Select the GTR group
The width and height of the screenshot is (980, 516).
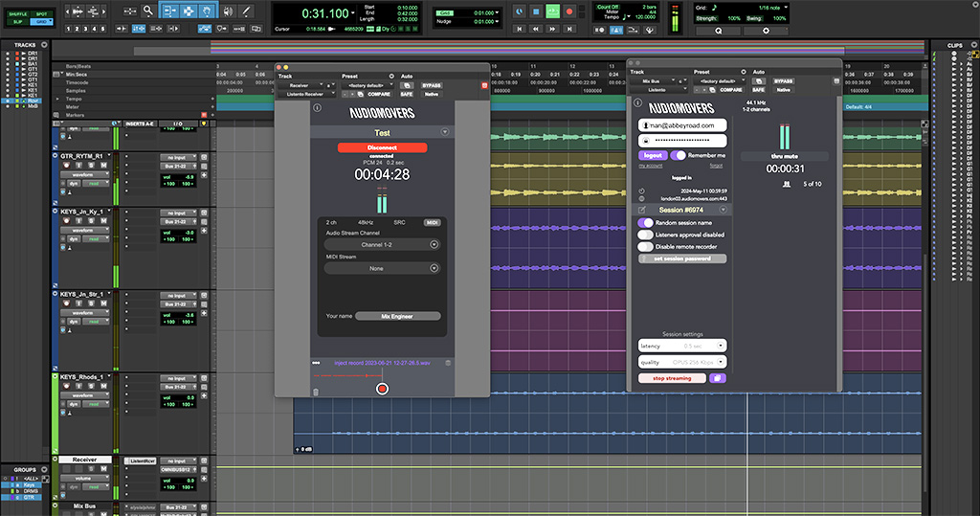[x=30, y=498]
